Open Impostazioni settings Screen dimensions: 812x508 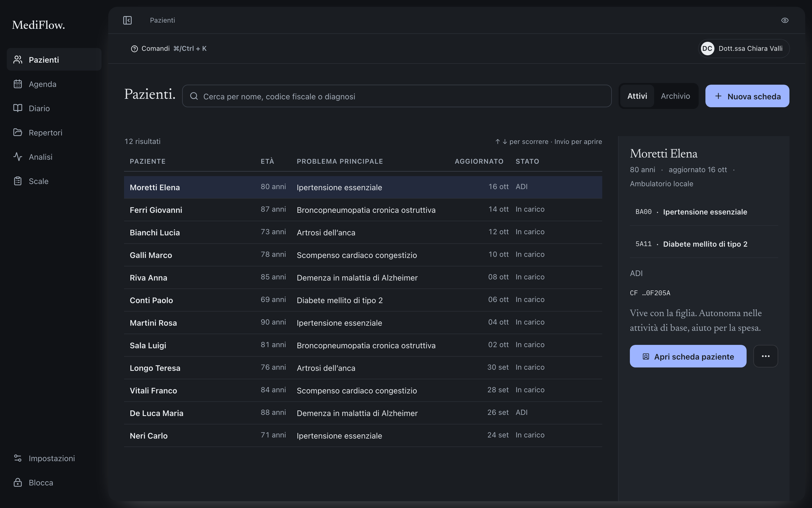54,458
